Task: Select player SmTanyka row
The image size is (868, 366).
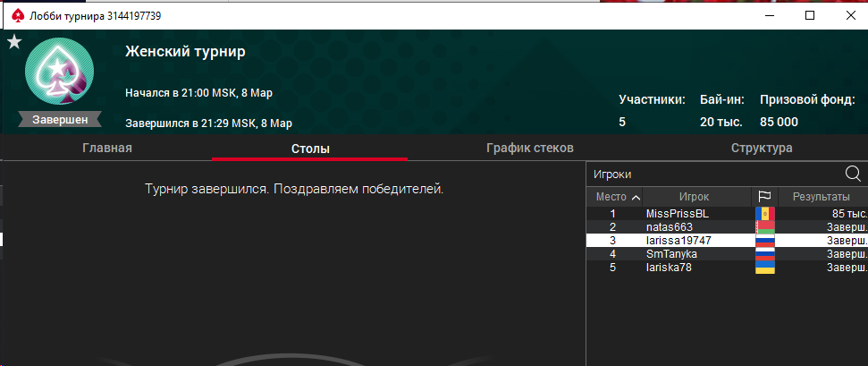Action: 727,254
